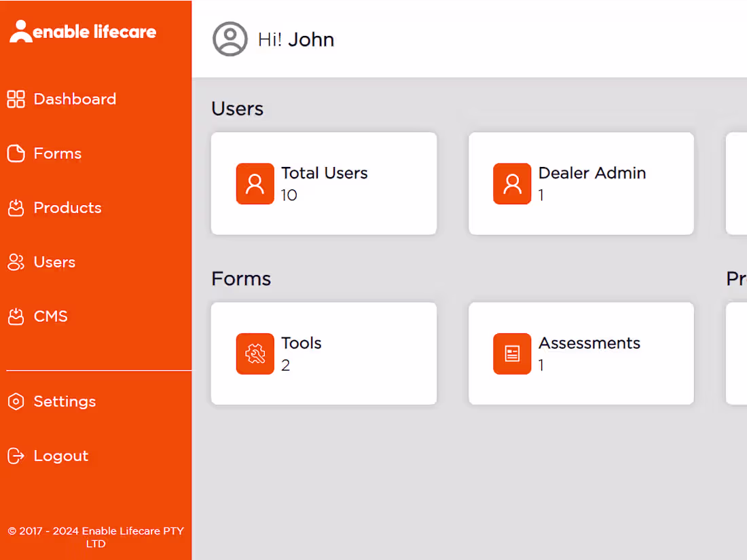747x560 pixels.
Task: Click the Forms sidebar icon
Action: coord(16,153)
